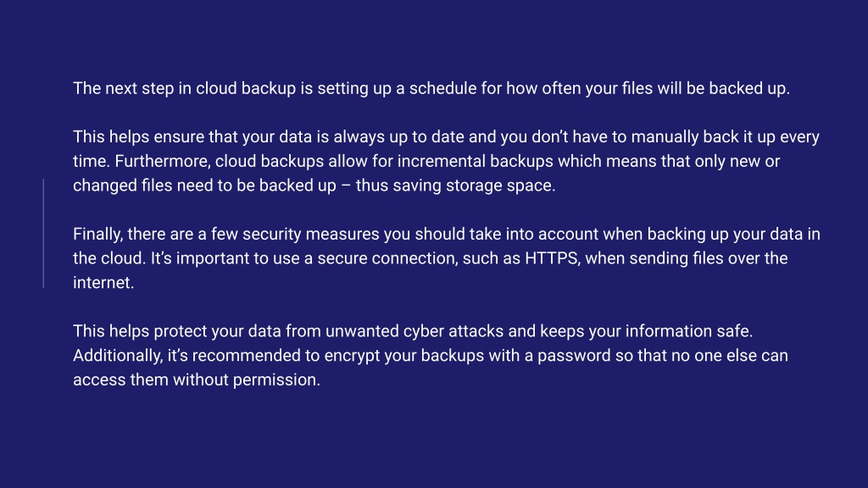
Task: Click the phrase 'without permission.'
Action: click(247, 380)
